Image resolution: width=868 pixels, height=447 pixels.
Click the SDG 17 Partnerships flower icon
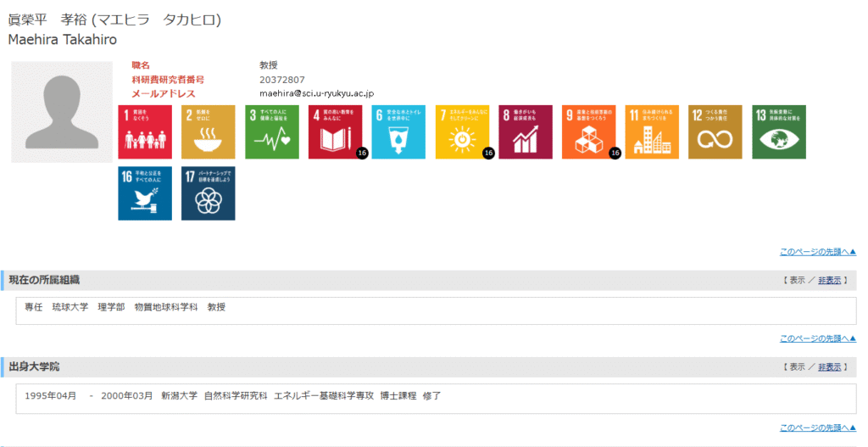(x=209, y=193)
